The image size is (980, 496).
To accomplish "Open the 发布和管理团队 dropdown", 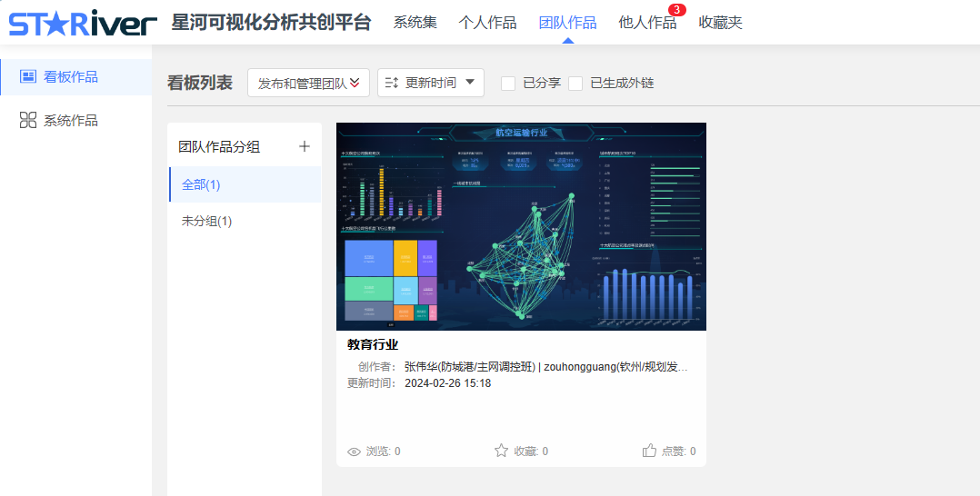I will pos(308,83).
